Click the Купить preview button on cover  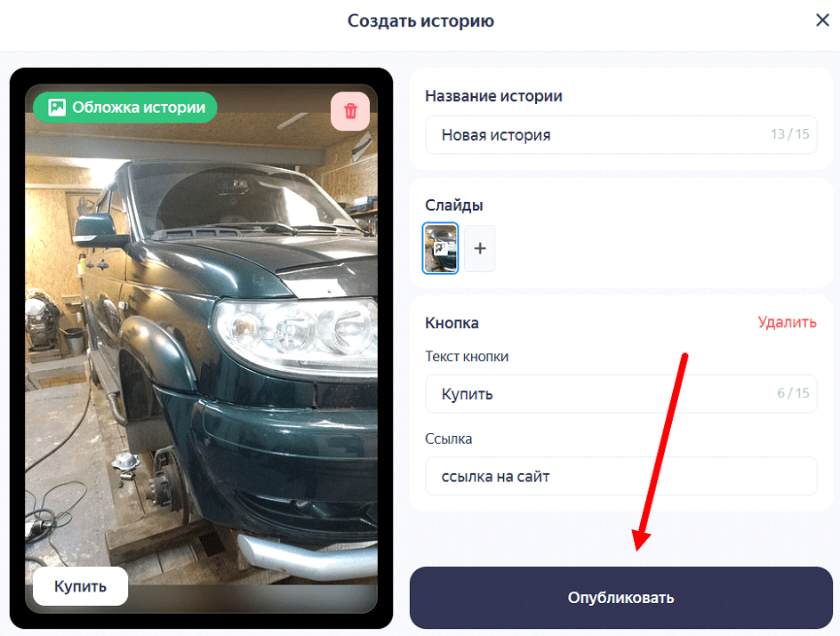point(80,586)
